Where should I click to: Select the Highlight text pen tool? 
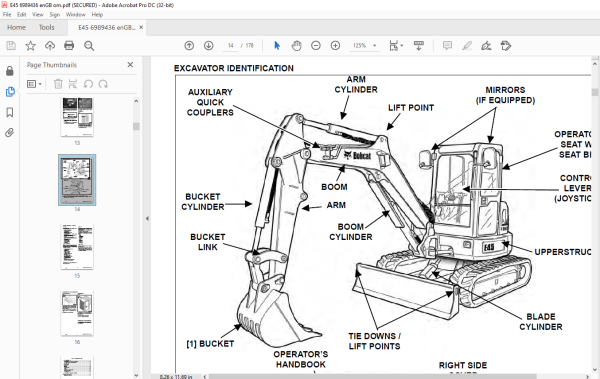(467, 46)
